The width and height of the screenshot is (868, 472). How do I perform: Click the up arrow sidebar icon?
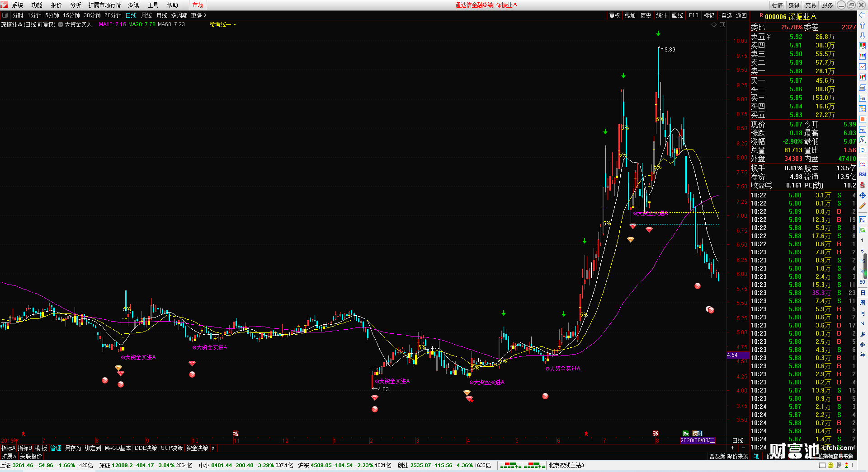[x=863, y=25]
